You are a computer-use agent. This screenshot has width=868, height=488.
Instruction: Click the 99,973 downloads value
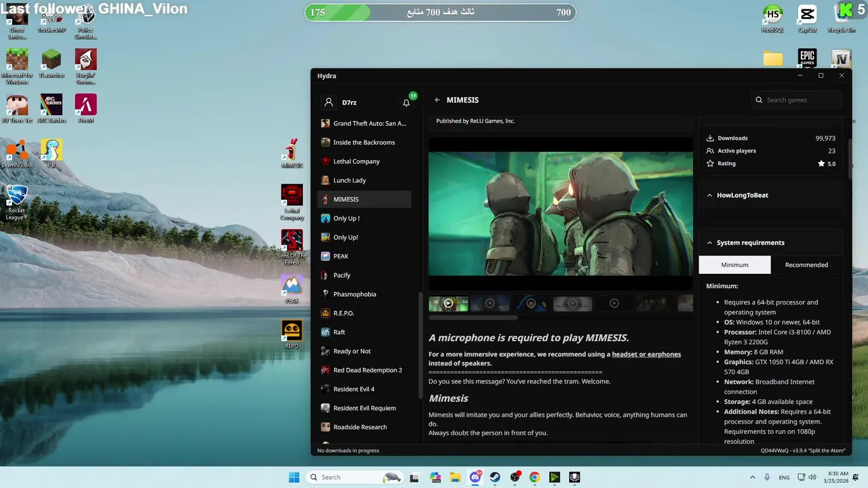click(x=825, y=138)
